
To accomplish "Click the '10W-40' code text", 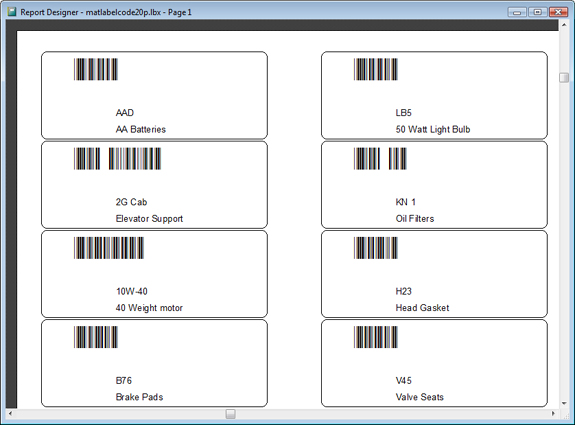I will pos(132,291).
